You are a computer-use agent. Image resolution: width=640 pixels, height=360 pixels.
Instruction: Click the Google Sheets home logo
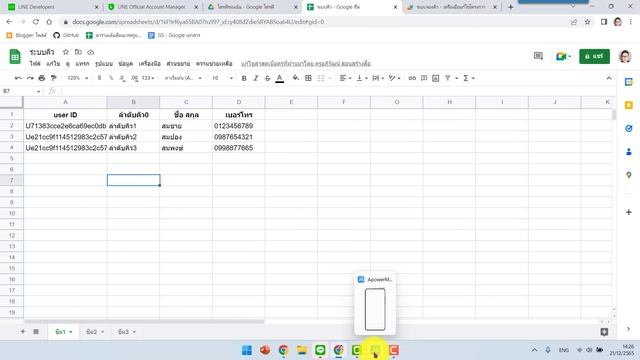pos(15,57)
